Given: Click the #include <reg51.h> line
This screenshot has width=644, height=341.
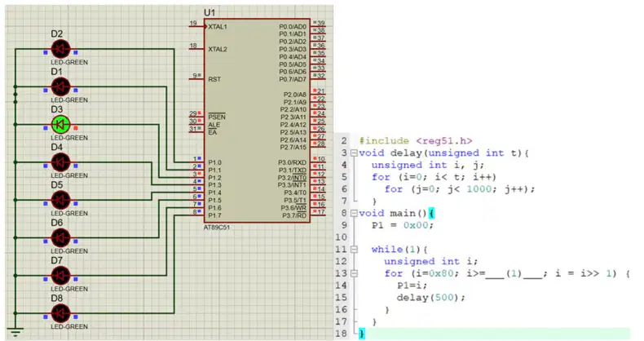Looking at the screenshot, I should click(415, 141).
